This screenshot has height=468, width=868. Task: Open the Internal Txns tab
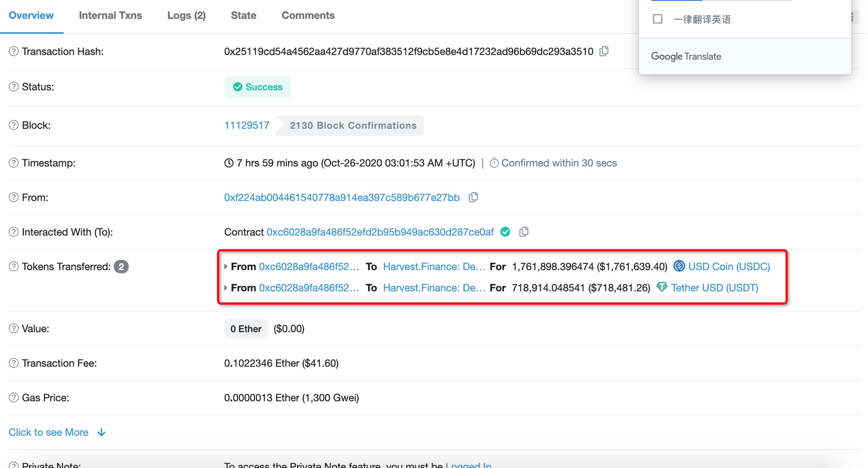[x=110, y=15]
